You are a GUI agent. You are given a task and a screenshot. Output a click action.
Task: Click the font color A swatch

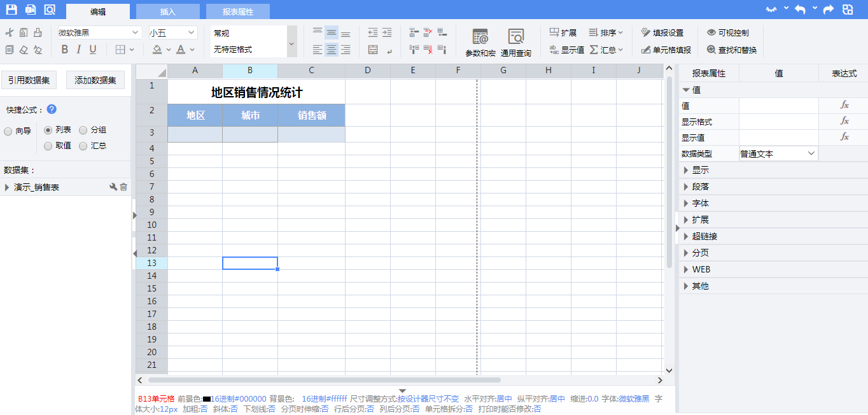point(181,50)
